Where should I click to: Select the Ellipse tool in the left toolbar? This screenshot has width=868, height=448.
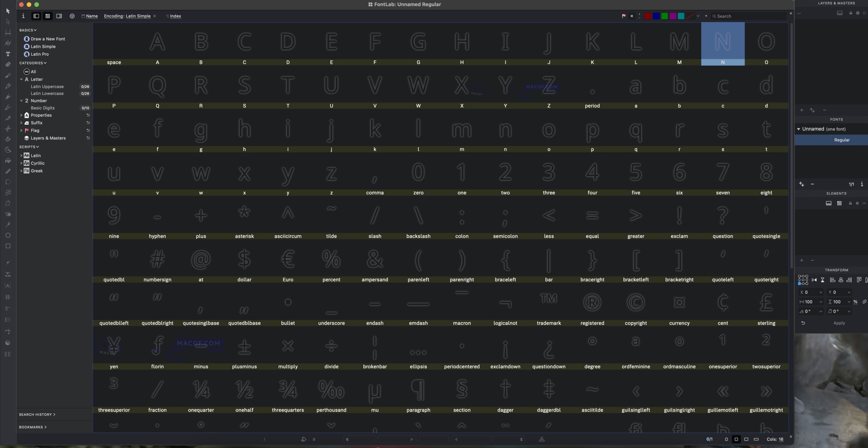[x=8, y=236]
